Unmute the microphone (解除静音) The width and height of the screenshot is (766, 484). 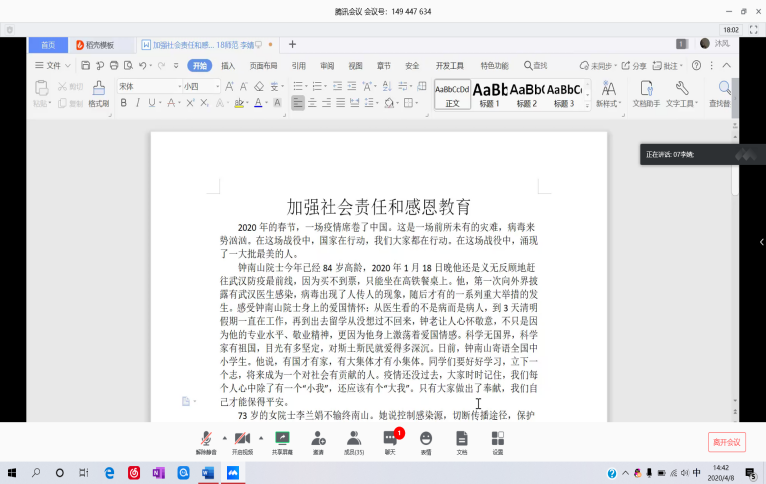(x=207, y=441)
